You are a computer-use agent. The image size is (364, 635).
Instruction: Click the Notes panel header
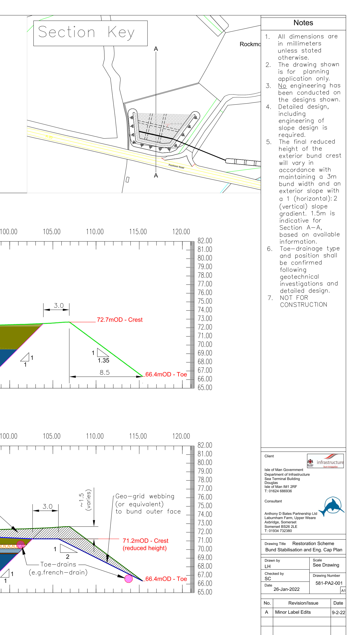303,22
